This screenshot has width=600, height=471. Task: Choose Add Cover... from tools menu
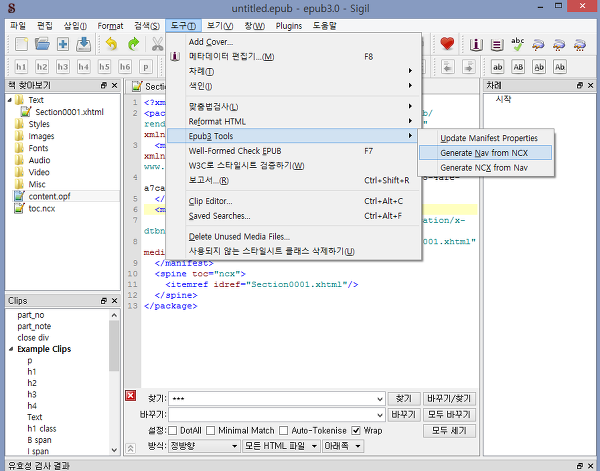pos(294,42)
